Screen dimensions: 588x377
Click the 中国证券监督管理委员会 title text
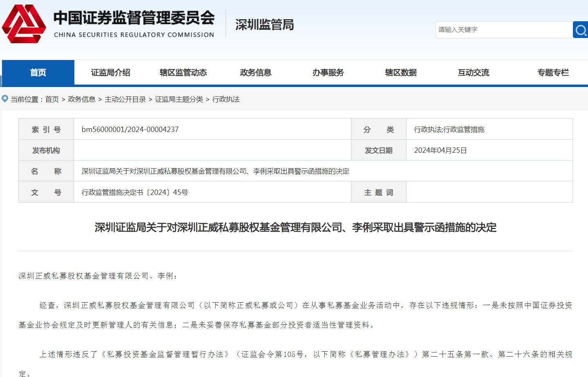(x=134, y=18)
